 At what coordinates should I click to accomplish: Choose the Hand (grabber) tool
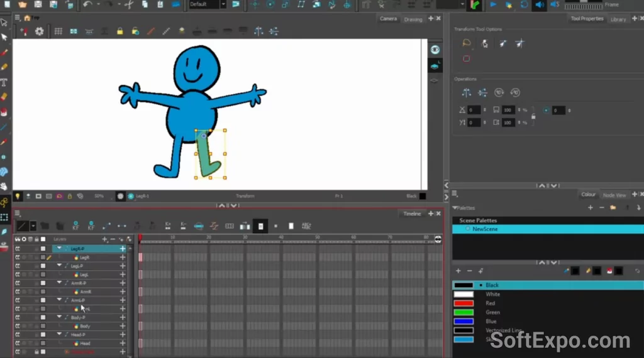tap(4, 187)
